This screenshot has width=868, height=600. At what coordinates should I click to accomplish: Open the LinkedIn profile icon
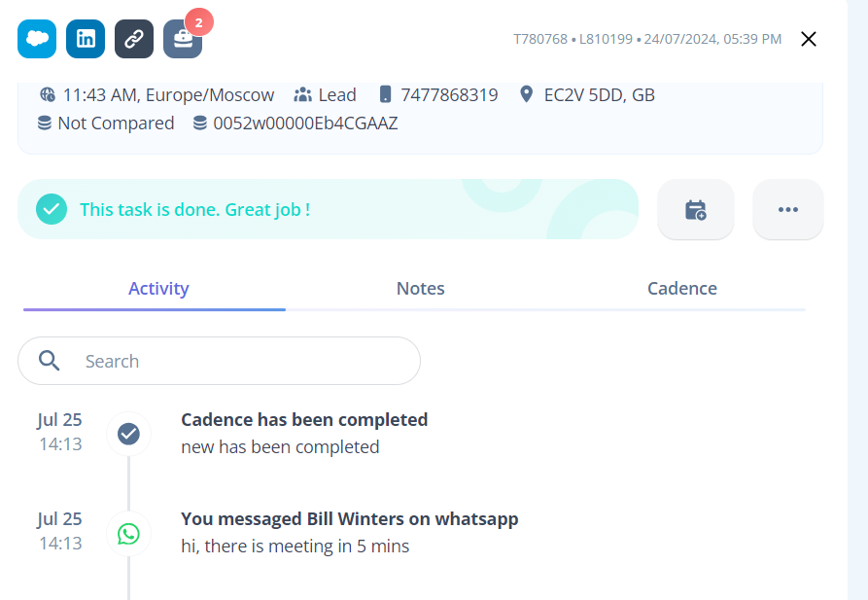pyautogui.click(x=86, y=39)
